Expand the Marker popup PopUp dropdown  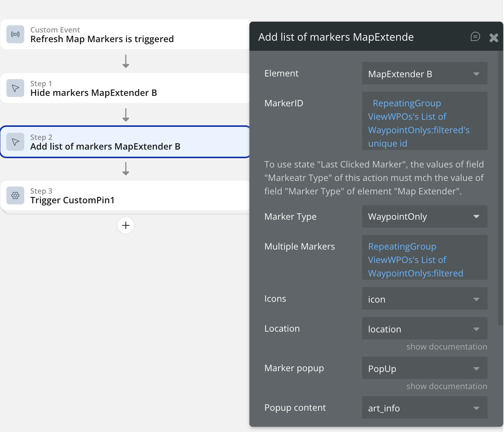point(424,368)
